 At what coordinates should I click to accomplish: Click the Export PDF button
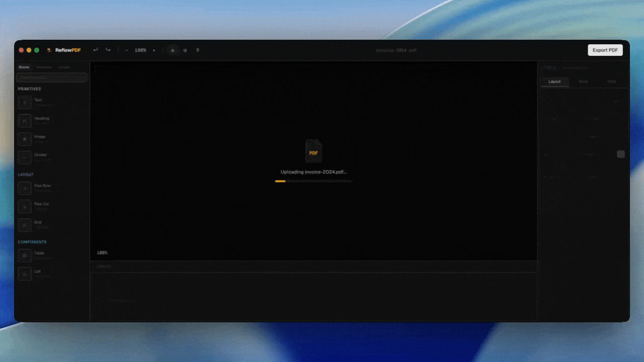click(x=605, y=50)
